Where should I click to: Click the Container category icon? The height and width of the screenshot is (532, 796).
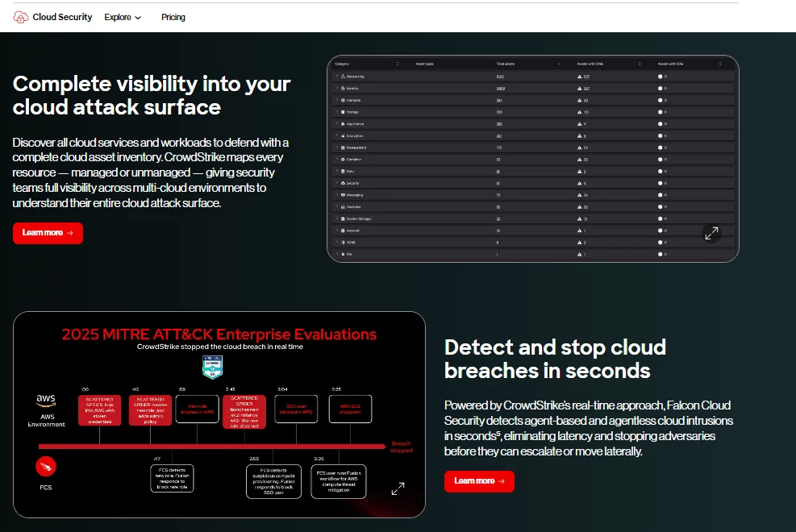click(x=344, y=160)
